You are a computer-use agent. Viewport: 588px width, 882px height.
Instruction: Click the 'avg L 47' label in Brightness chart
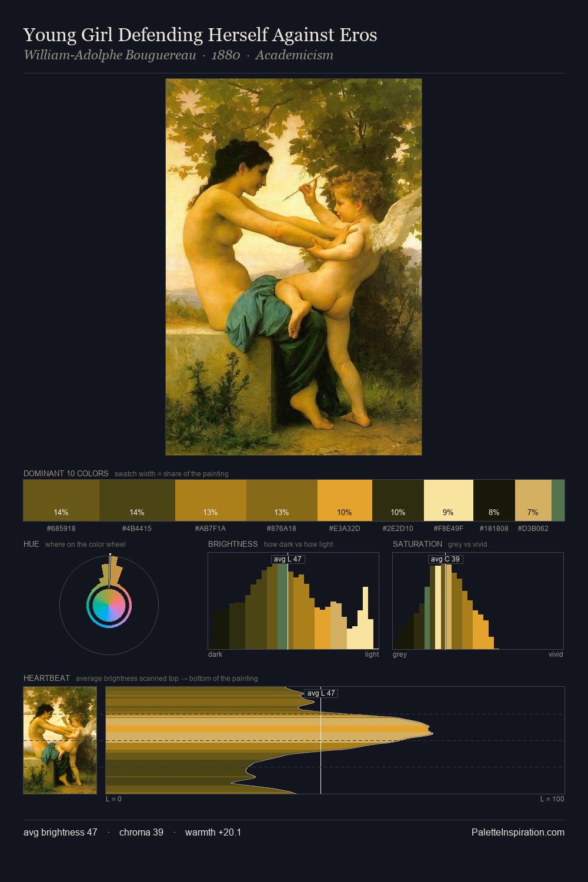click(x=288, y=559)
